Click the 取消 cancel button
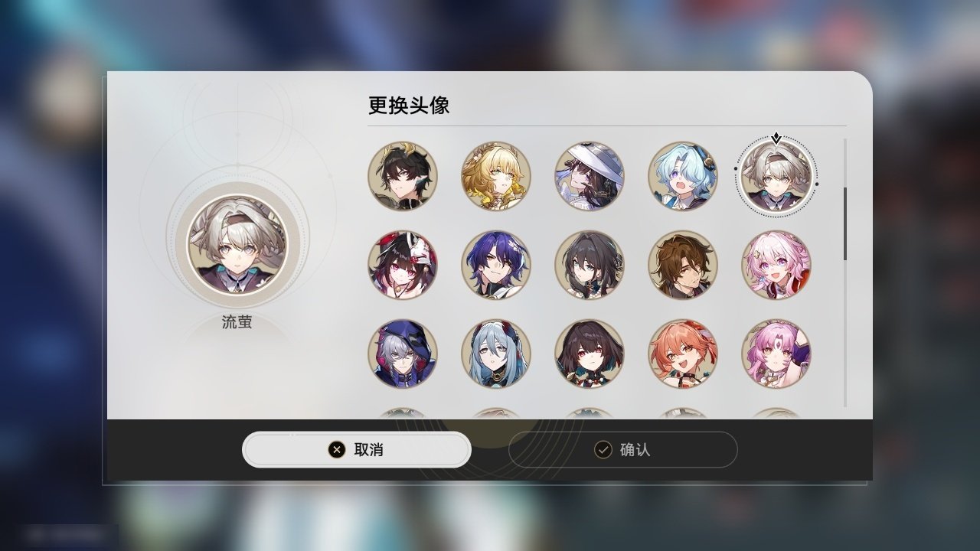This screenshot has width=980, height=551. (x=357, y=449)
